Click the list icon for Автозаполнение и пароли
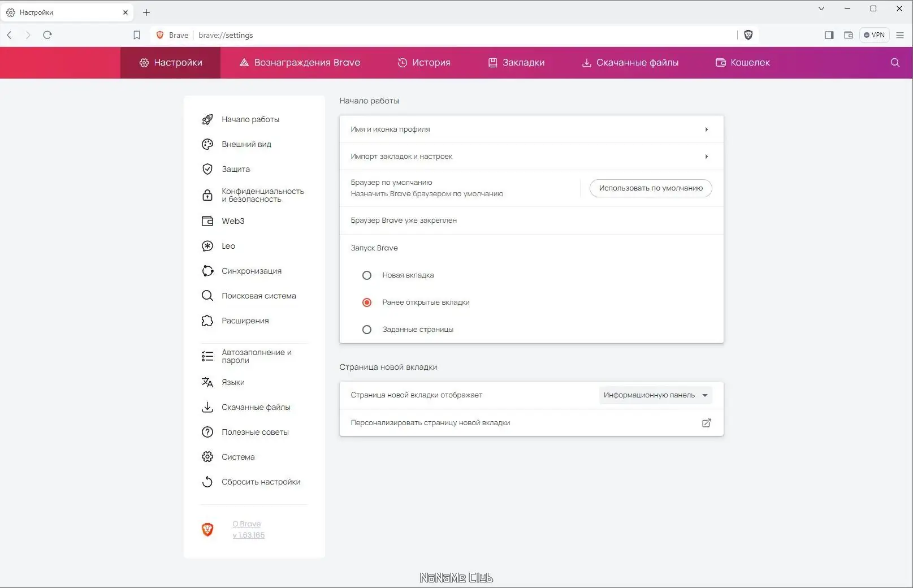This screenshot has width=913, height=588. pyautogui.click(x=207, y=356)
